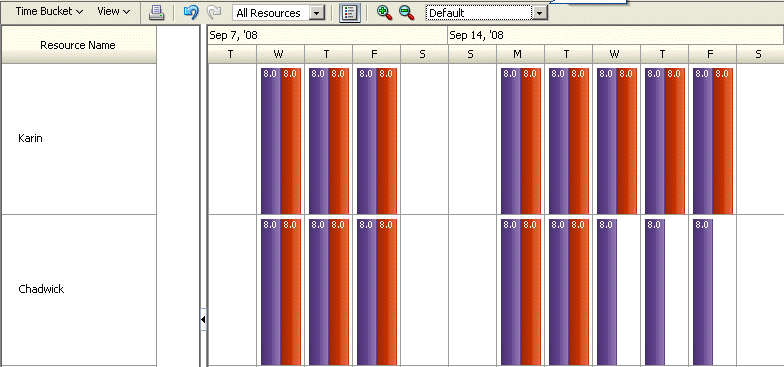This screenshot has width=784, height=367.
Task: Click Chadwick's purple bar on second Friday
Action: 702,292
